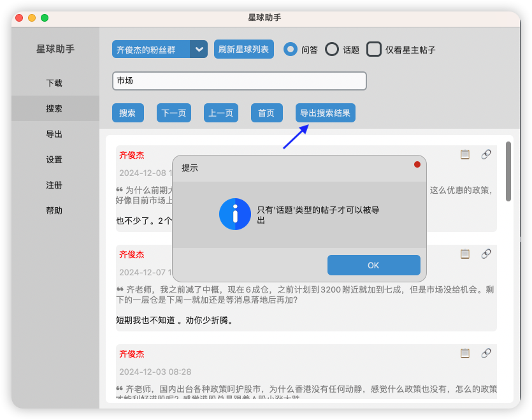
Task: Switch to the 设置 sidebar section
Action: 54,160
